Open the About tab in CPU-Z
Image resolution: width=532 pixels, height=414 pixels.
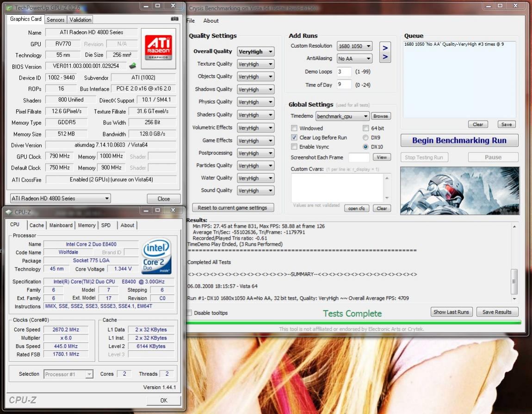click(127, 225)
